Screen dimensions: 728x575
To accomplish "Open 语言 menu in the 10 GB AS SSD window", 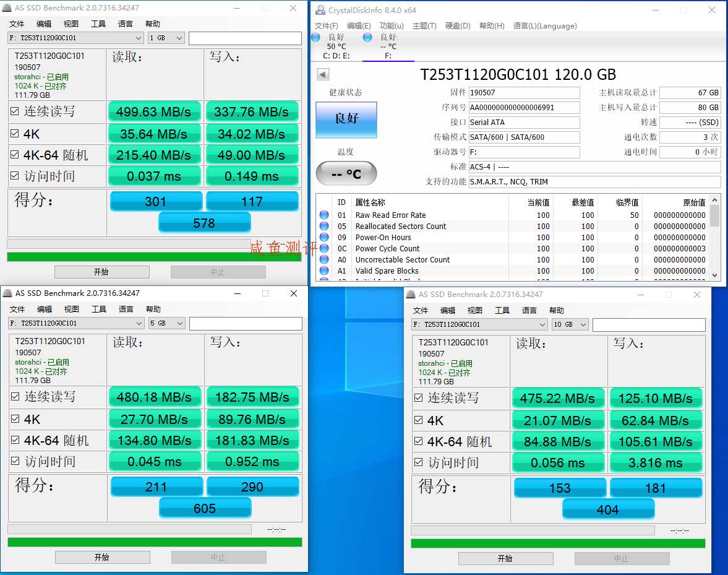I will click(529, 311).
